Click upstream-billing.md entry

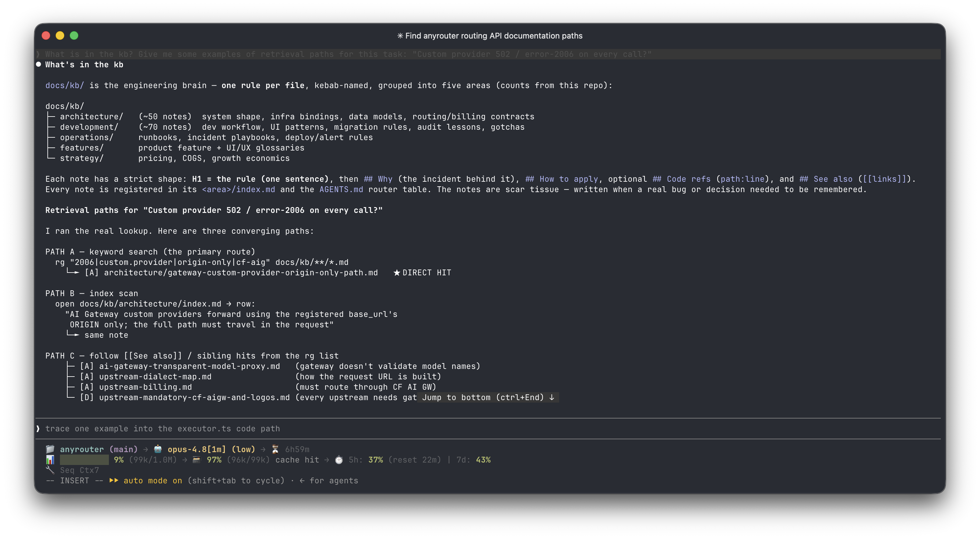[145, 387]
